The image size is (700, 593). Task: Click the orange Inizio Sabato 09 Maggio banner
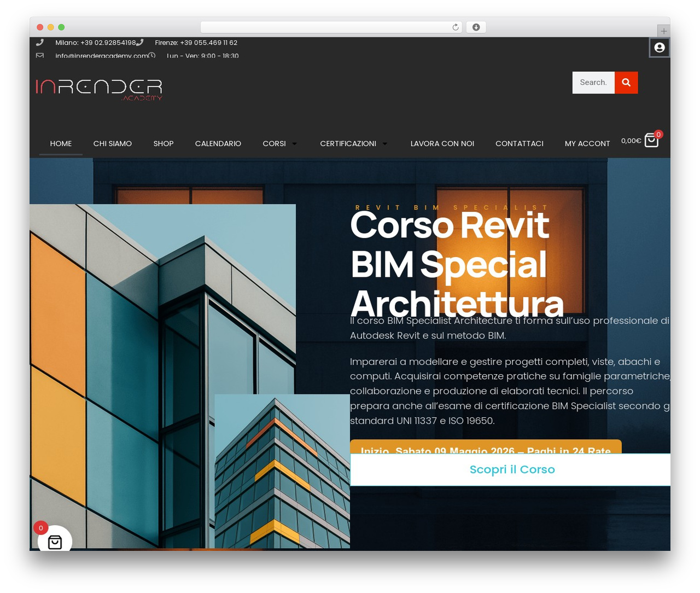[x=486, y=446]
